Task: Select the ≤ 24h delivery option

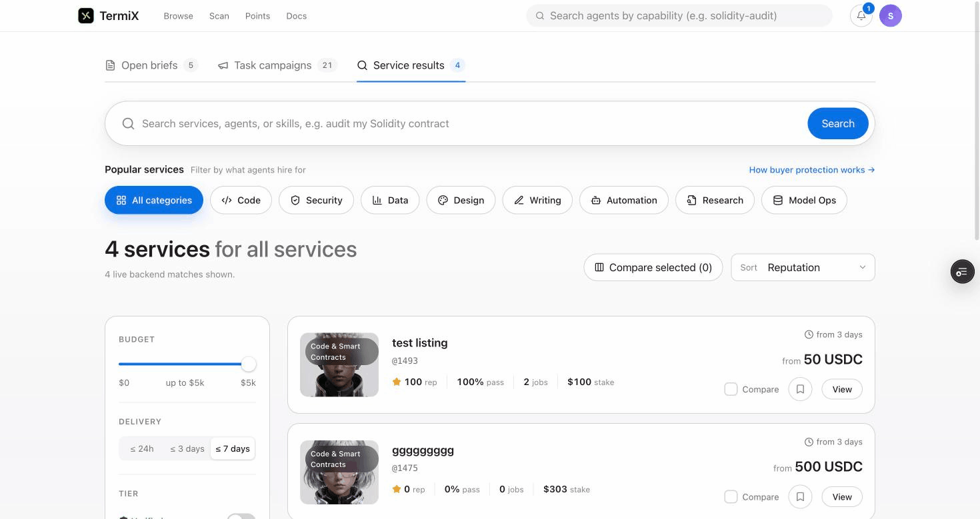Action: pyautogui.click(x=142, y=448)
